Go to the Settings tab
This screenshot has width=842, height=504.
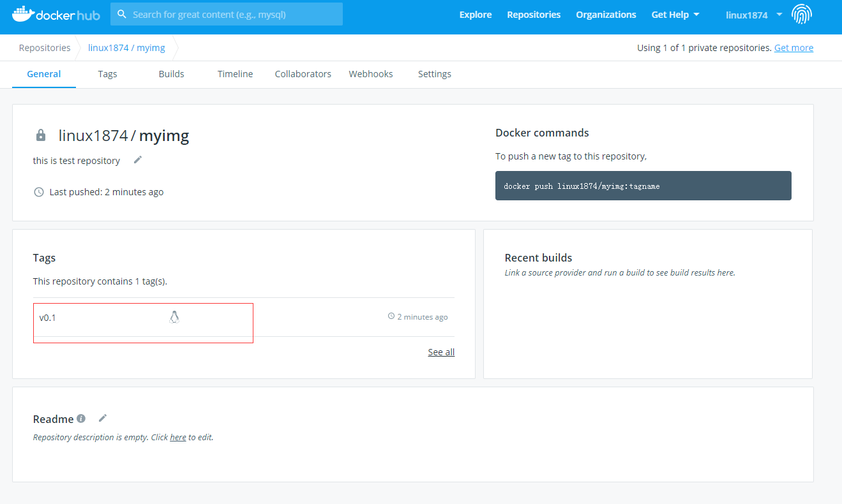[434, 74]
